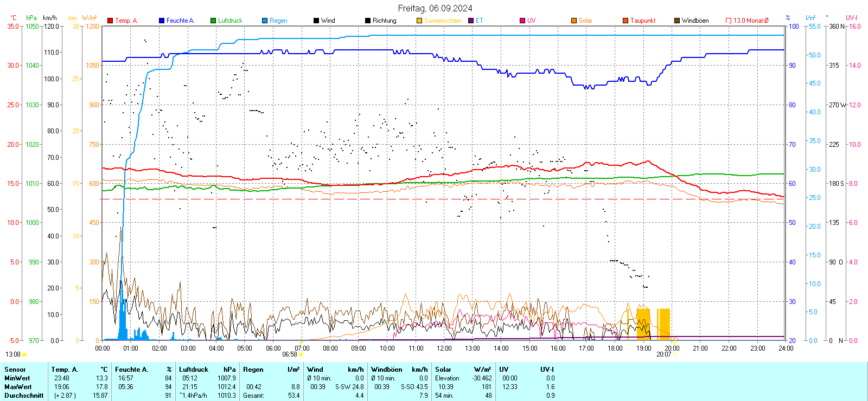This screenshot has height=401, width=868.
Task: Click the Solar legend label
Action: pos(585,21)
